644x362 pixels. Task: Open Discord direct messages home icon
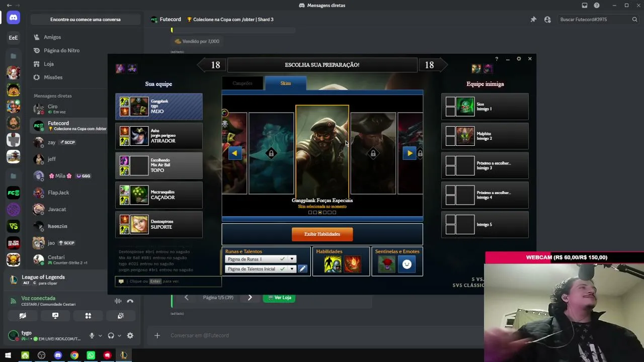point(14,18)
